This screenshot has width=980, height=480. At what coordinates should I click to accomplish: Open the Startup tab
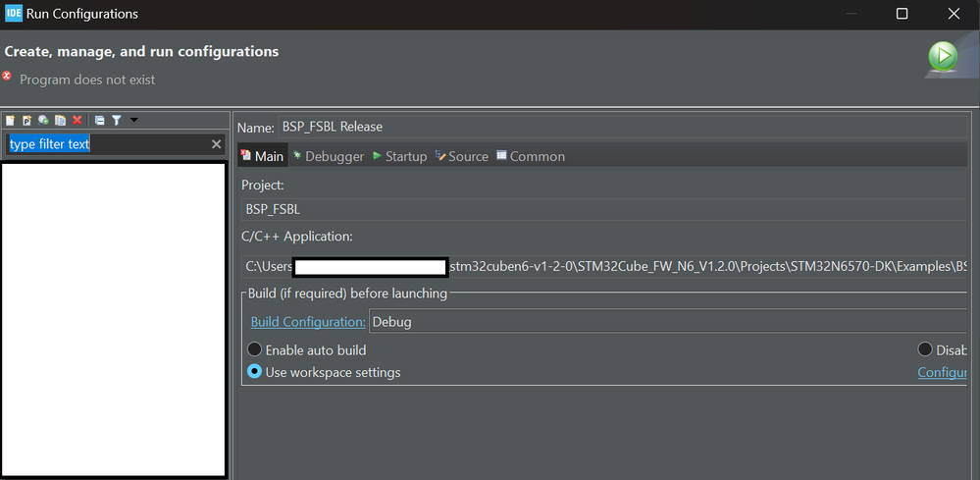399,156
